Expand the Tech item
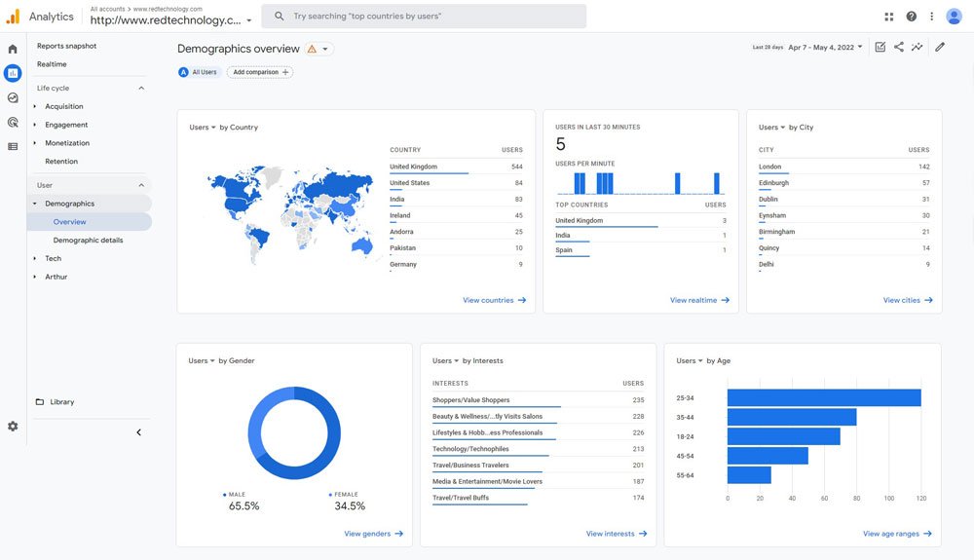This screenshot has height=560, width=974. click(35, 258)
